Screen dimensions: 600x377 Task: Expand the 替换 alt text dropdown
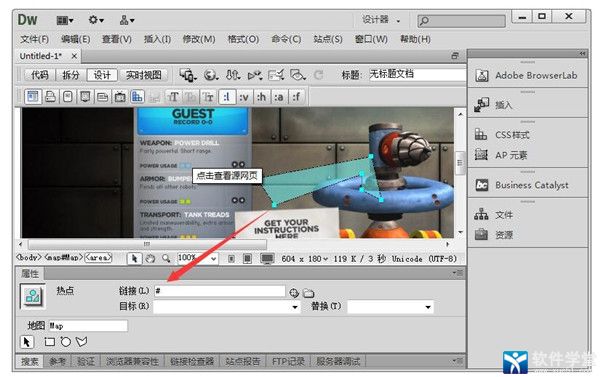click(428, 307)
